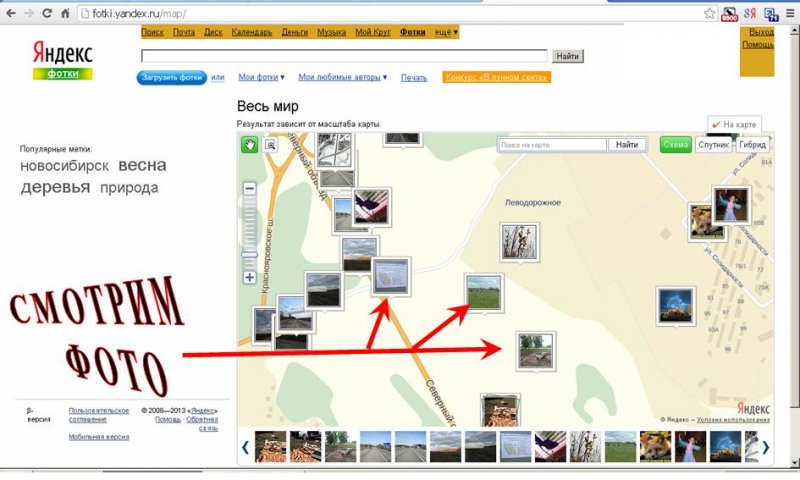Click the Поиск на карте input field

(552, 145)
